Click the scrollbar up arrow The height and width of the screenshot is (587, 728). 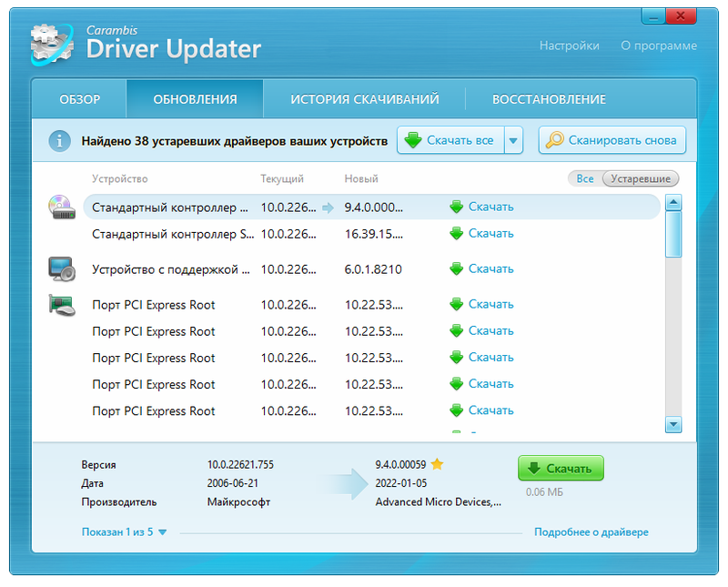[x=673, y=202]
